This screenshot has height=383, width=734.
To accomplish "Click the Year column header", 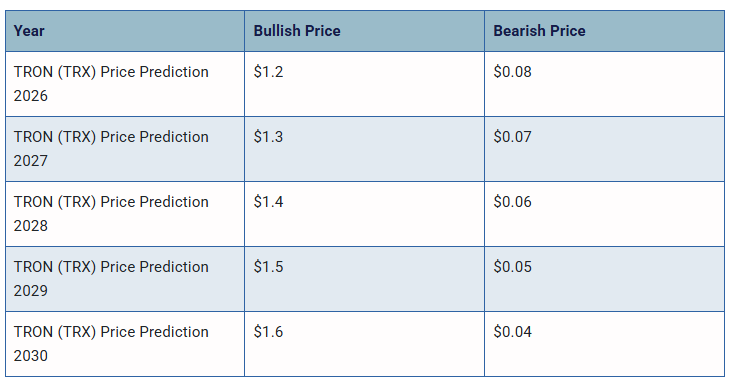I will 125,31.
